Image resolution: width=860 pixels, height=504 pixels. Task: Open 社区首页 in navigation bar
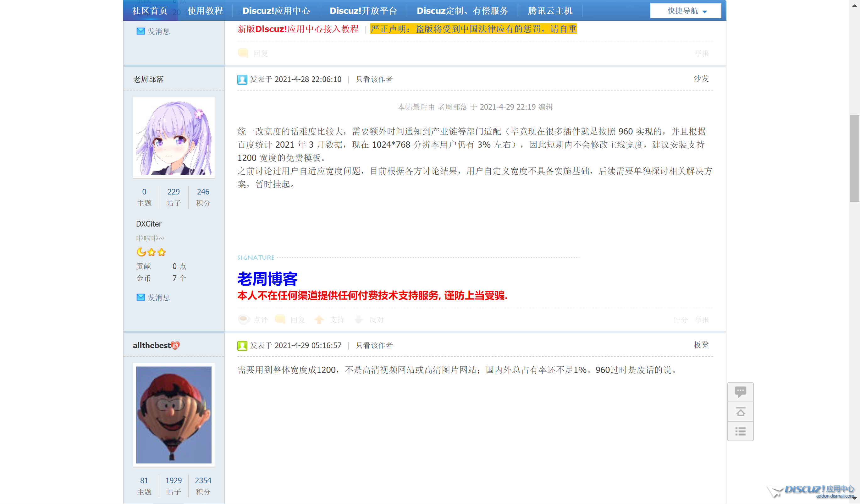150,11
